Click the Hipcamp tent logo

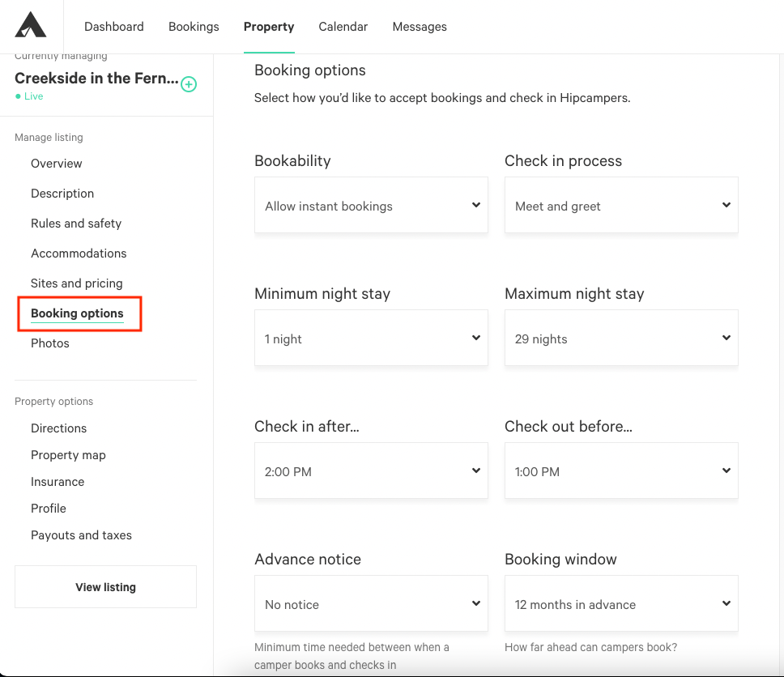click(31, 25)
